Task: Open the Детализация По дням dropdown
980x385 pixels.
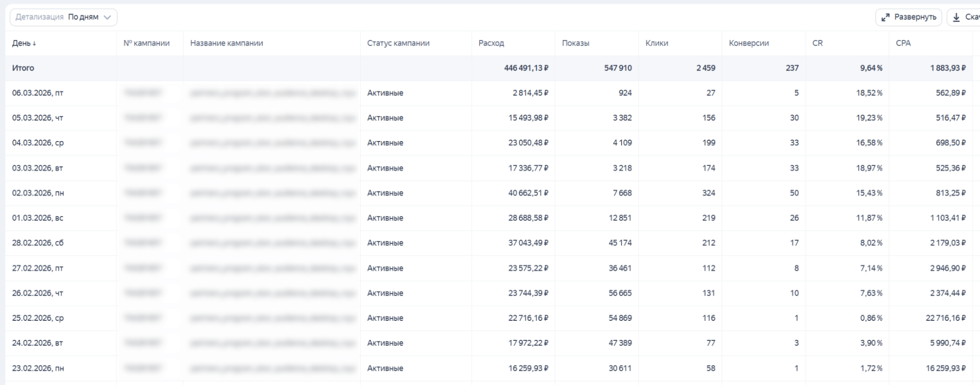Action: (64, 17)
